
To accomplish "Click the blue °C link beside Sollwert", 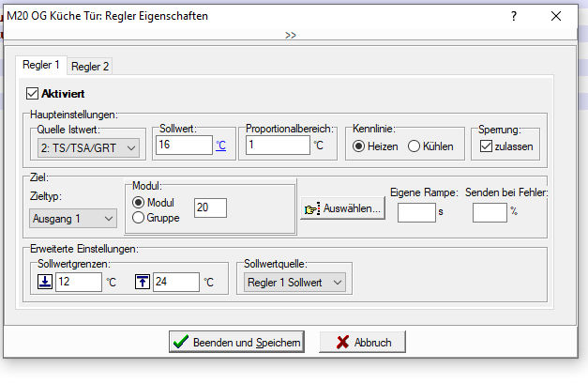I will click(x=221, y=146).
